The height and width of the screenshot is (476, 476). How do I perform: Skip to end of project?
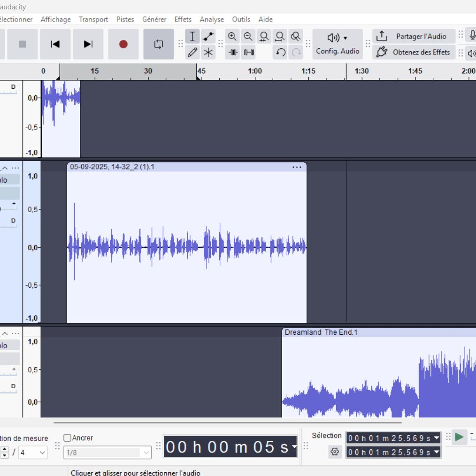(88, 44)
